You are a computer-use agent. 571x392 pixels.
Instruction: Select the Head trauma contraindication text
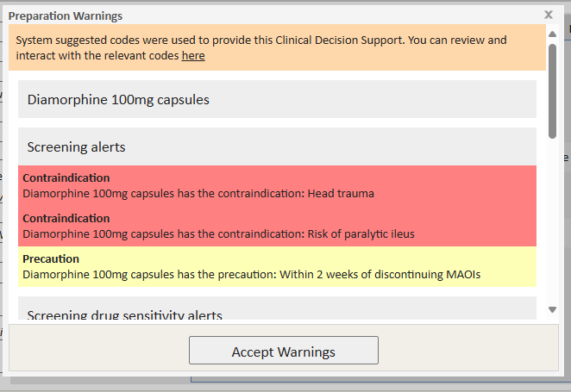(198, 194)
